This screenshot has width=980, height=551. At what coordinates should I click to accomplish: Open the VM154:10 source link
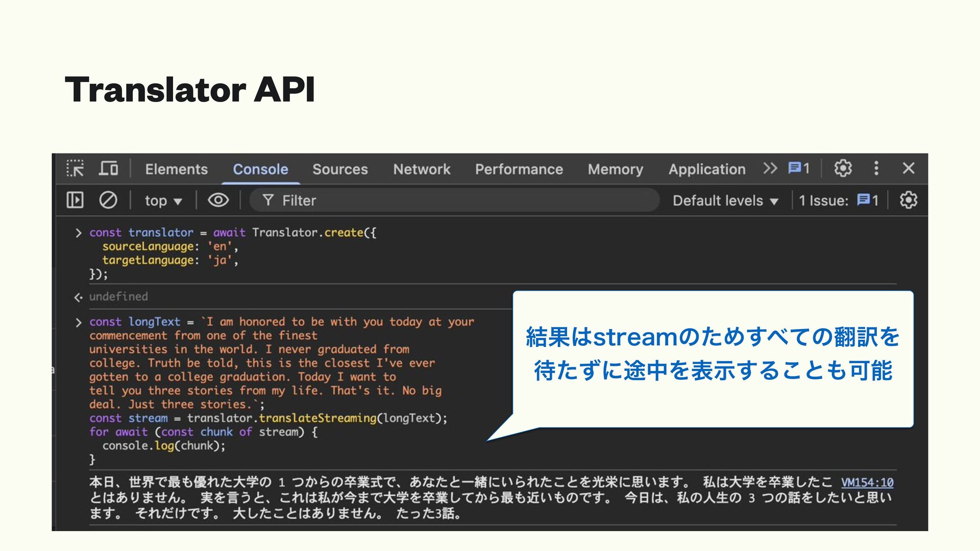pos(867,482)
